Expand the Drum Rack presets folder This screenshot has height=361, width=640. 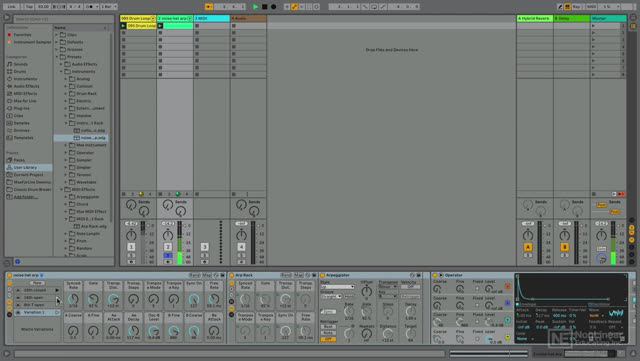click(x=66, y=94)
